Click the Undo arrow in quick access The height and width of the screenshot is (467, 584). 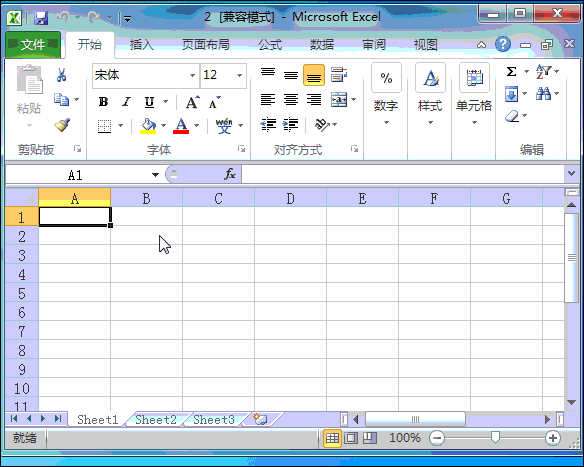point(63,17)
